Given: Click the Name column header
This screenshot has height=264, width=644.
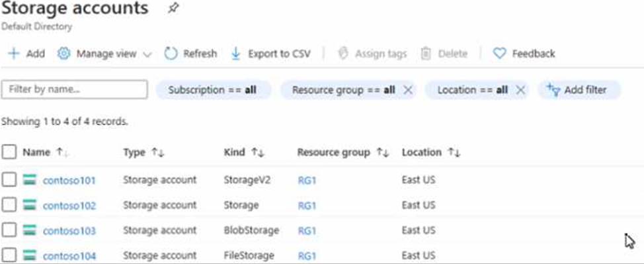Looking at the screenshot, I should 36,152.
